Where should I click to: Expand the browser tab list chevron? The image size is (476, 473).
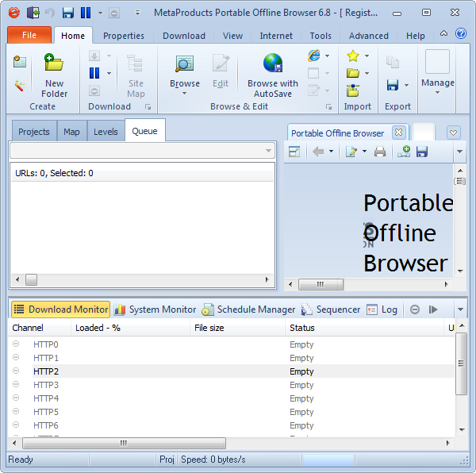(453, 133)
